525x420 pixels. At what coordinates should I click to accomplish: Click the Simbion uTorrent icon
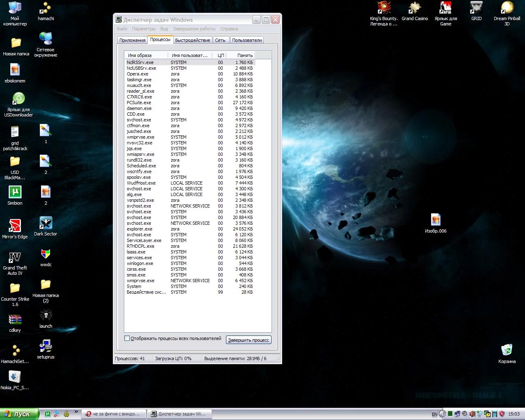tap(15, 192)
